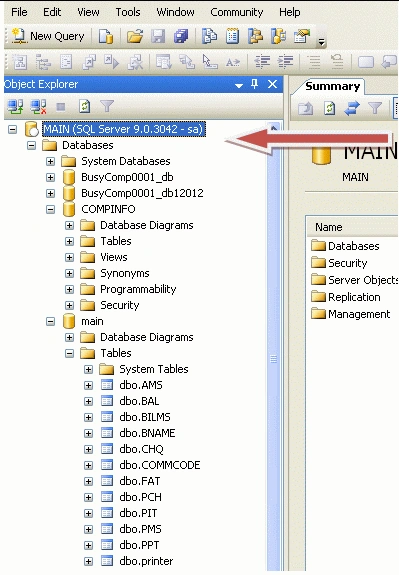The height and width of the screenshot is (575, 399).
Task: Open the Help menu
Action: (x=289, y=12)
